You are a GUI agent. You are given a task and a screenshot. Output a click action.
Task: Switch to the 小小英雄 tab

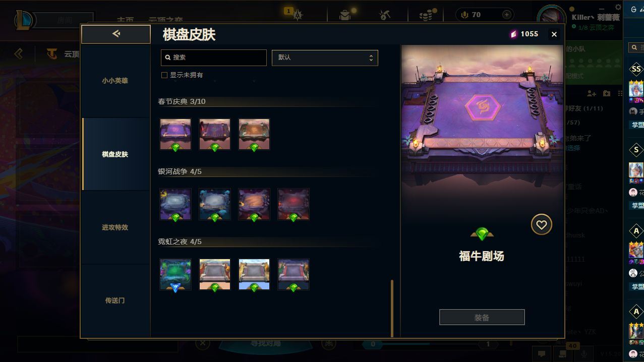(115, 81)
